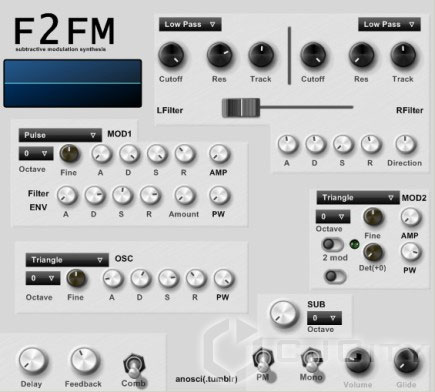Click the left filter Res knob

[220, 55]
